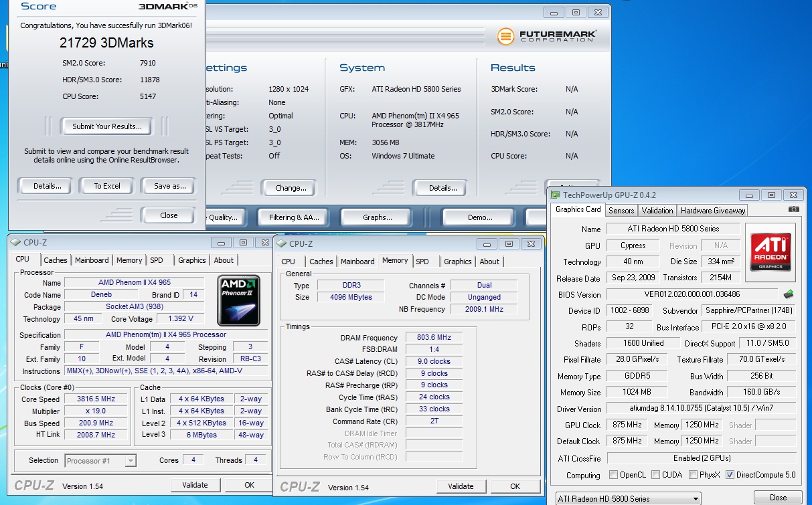Click Validate in the CPU-Z window showing the Memory tab
Viewport: 812px width, 505px height.
(x=461, y=486)
